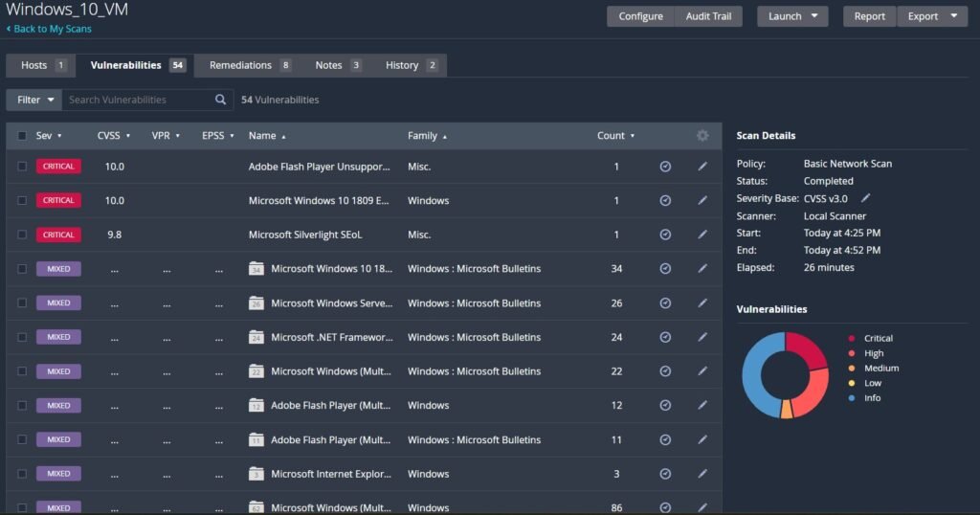Tick the select-all checkbox in table header
Screen dimensions: 980x515
click(x=22, y=136)
